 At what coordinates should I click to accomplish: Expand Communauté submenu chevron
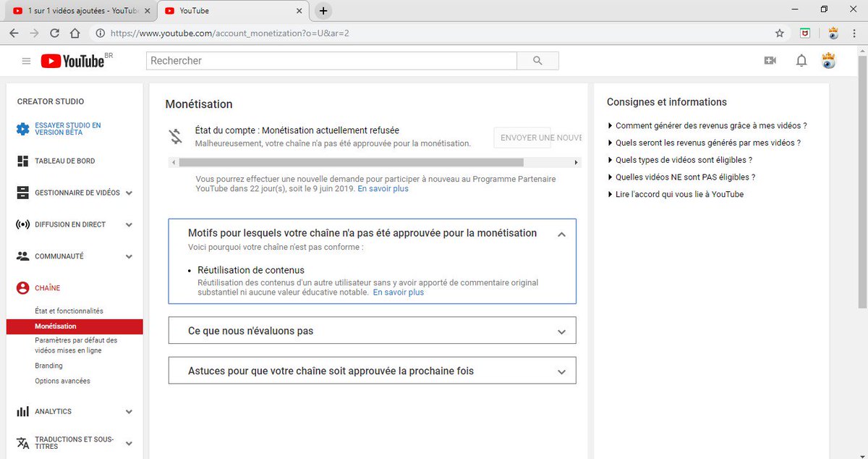129,256
